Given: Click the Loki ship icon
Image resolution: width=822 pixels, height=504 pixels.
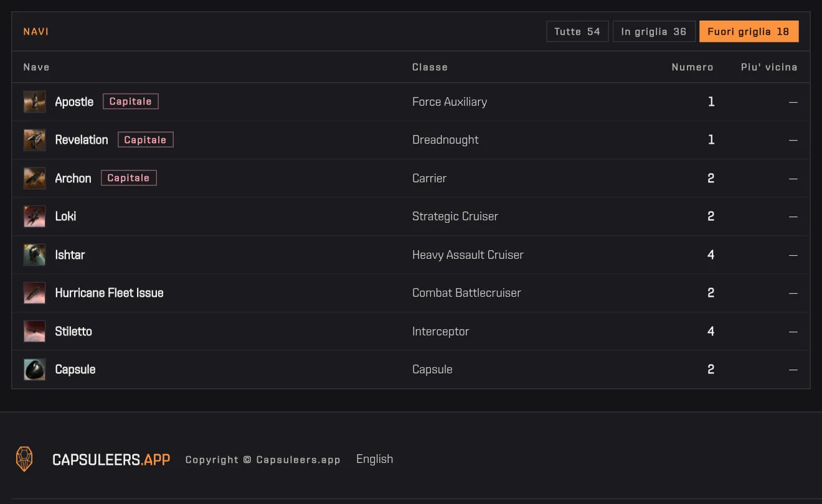Looking at the screenshot, I should pos(34,217).
